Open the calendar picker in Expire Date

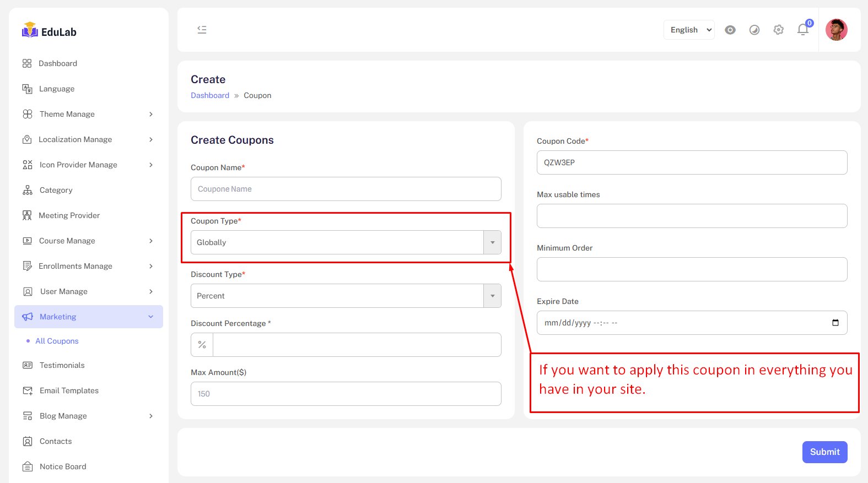coord(835,323)
